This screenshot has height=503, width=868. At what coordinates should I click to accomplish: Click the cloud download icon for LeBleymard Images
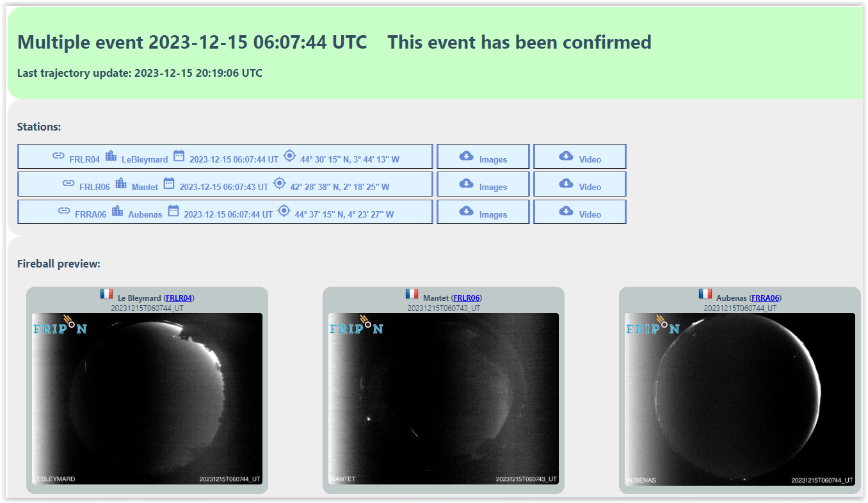pos(466,156)
